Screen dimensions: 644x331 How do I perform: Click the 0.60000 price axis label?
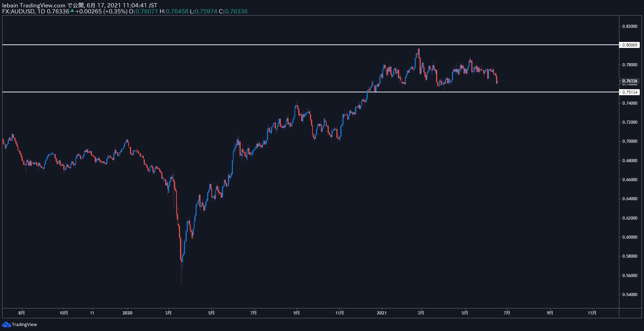click(630, 237)
